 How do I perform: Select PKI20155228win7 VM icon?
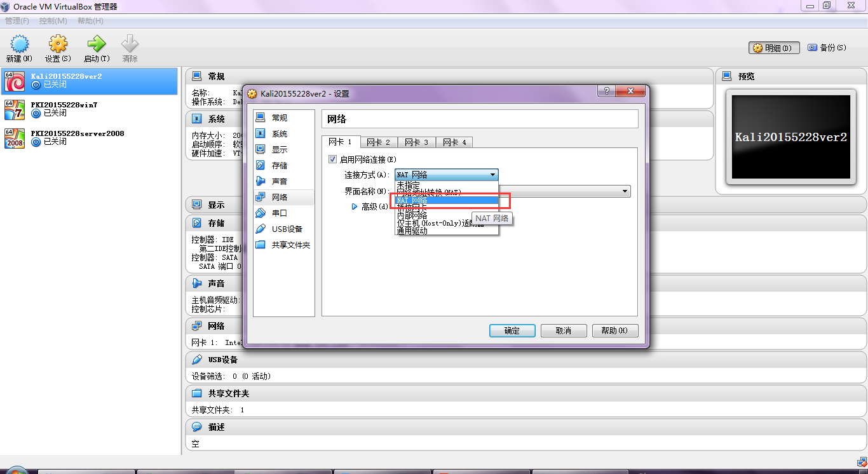pyautogui.click(x=15, y=109)
